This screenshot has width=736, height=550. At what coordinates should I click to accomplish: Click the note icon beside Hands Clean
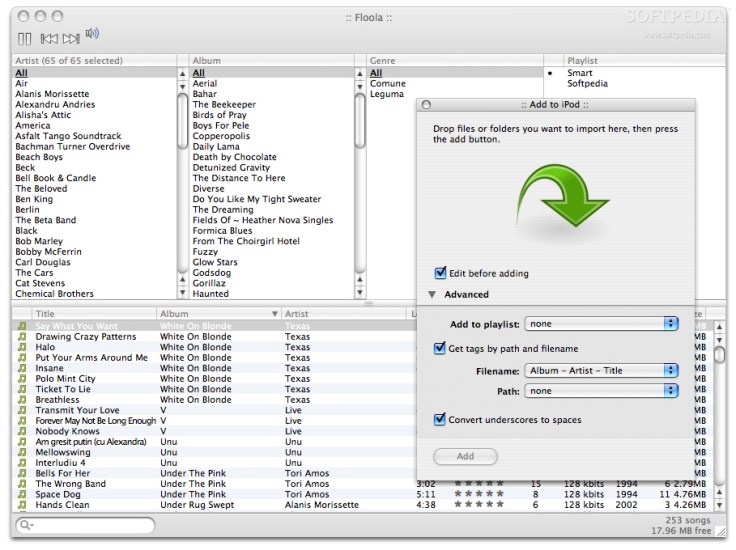pyautogui.click(x=21, y=505)
